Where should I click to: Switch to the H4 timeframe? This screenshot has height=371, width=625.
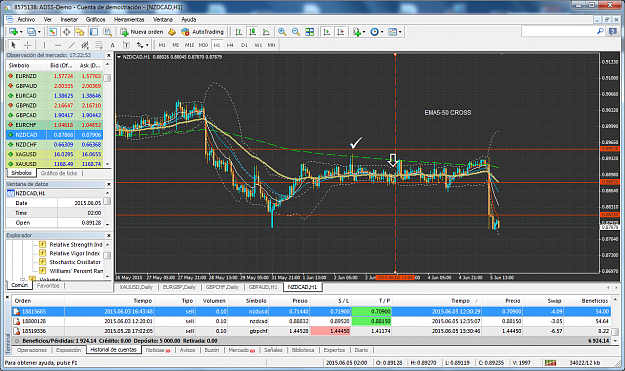pyautogui.click(x=230, y=45)
